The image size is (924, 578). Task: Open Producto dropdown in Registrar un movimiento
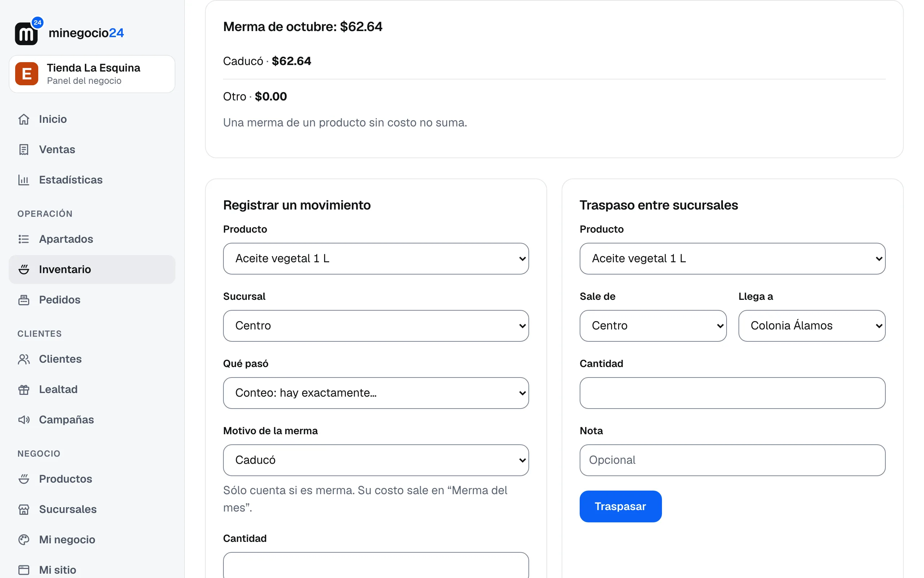(x=376, y=258)
